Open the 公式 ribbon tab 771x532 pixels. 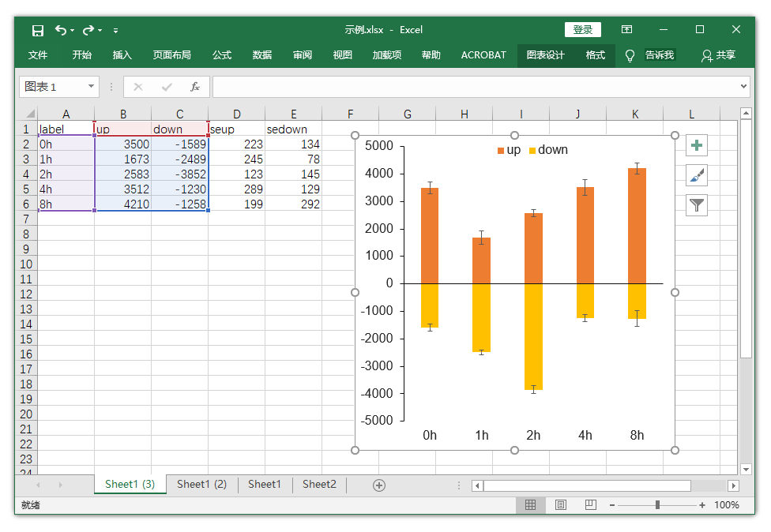coord(222,55)
